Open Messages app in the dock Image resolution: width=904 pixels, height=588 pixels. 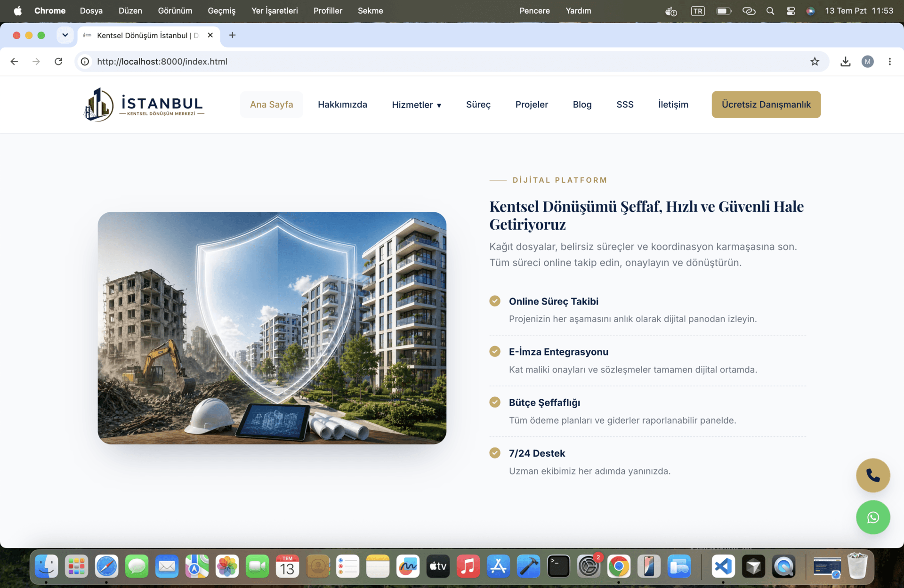click(x=137, y=566)
